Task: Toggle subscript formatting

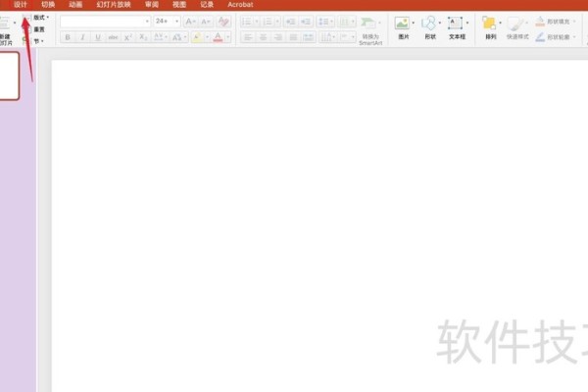Action: (143, 37)
